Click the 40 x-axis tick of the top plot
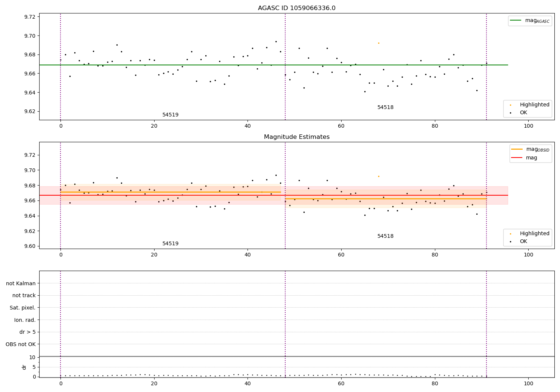The width and height of the screenshot is (560, 392). click(248, 126)
